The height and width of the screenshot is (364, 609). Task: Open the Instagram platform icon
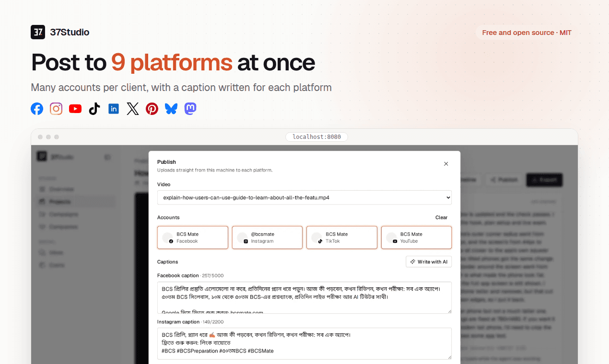(56, 109)
